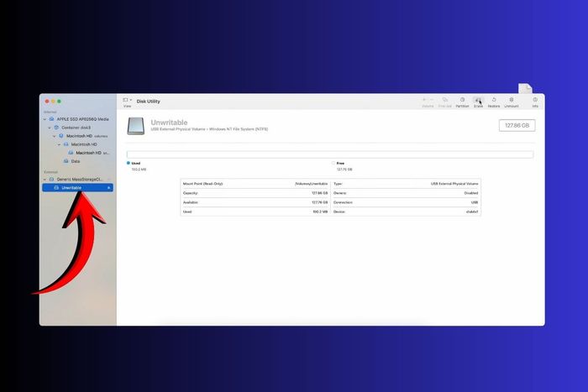Click the Disk Utility window title
Image resolution: width=588 pixels, height=392 pixels.
pyautogui.click(x=149, y=102)
